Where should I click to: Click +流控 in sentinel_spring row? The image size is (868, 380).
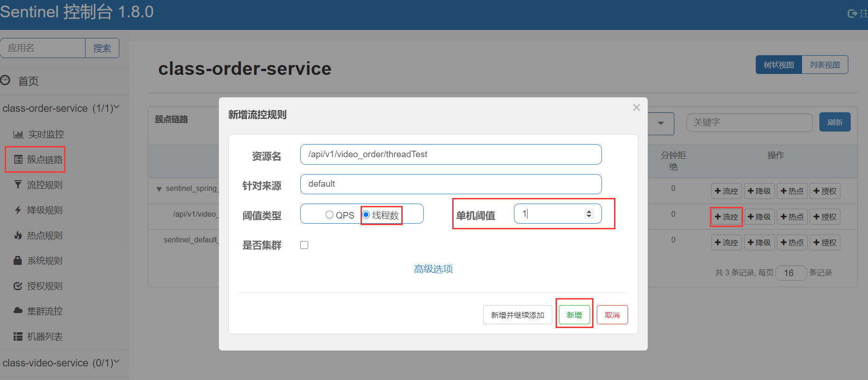[x=726, y=191]
